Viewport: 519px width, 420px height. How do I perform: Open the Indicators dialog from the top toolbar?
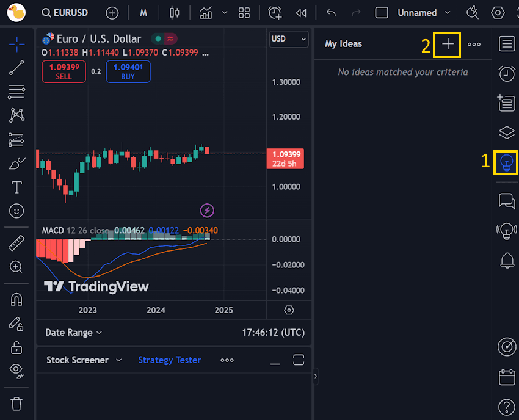pyautogui.click(x=205, y=12)
